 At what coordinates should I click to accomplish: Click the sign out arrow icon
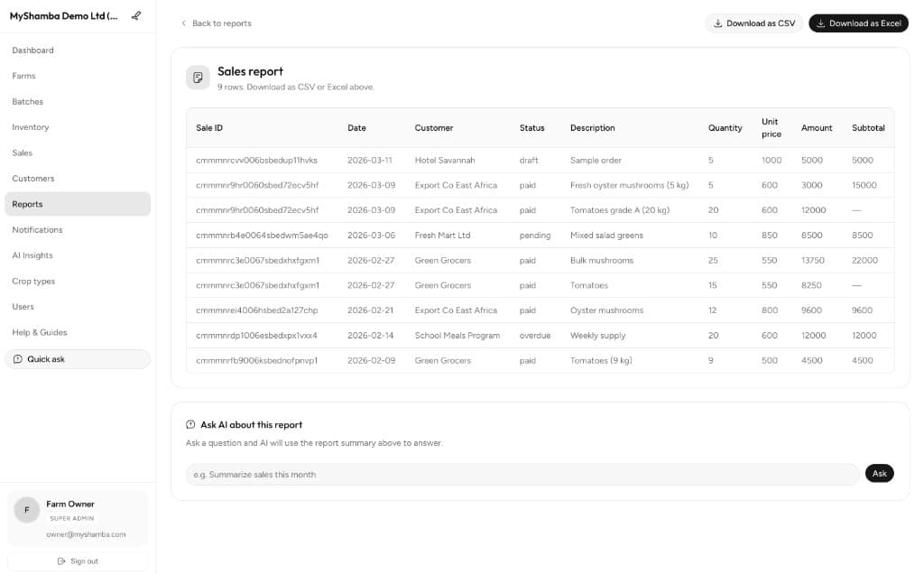click(60, 560)
